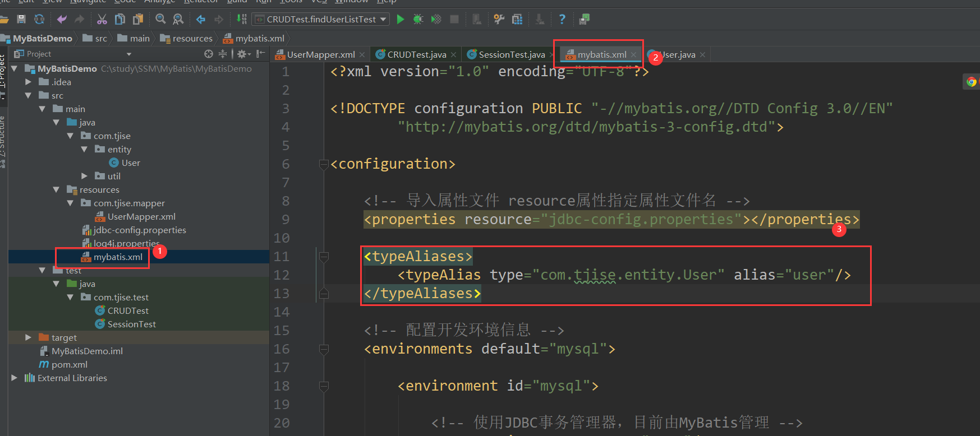
Task: Switch to CRUDTest.java tab
Action: click(417, 54)
